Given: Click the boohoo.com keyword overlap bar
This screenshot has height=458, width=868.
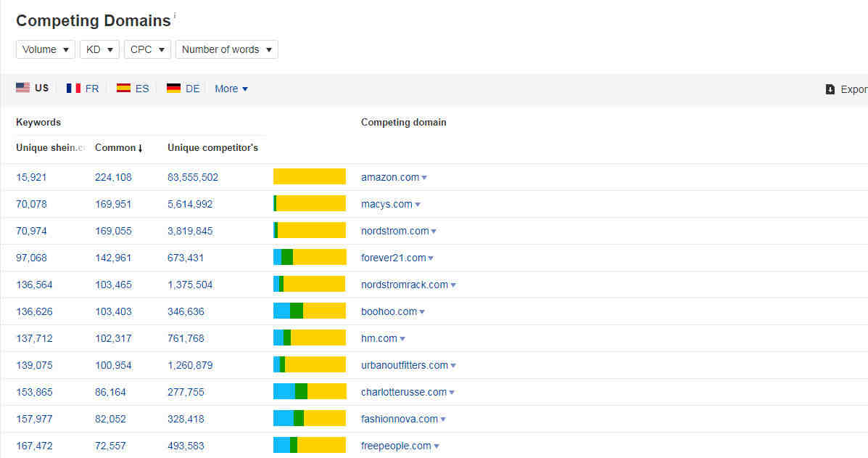Looking at the screenshot, I should [310, 311].
